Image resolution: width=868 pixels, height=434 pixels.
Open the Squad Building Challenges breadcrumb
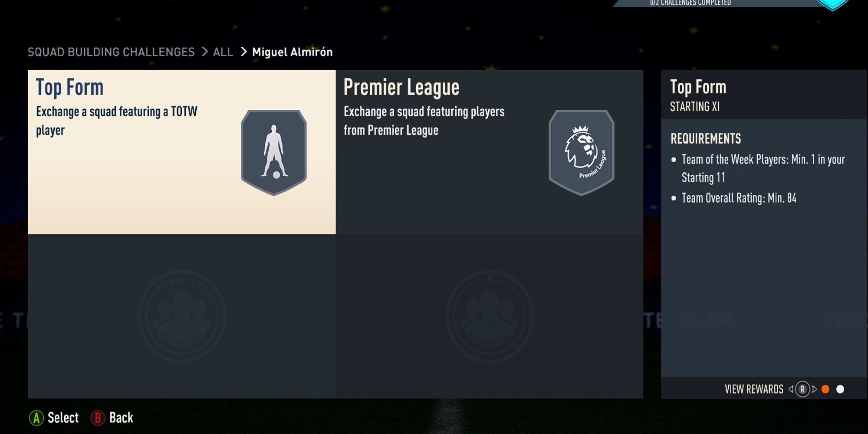[x=111, y=52]
